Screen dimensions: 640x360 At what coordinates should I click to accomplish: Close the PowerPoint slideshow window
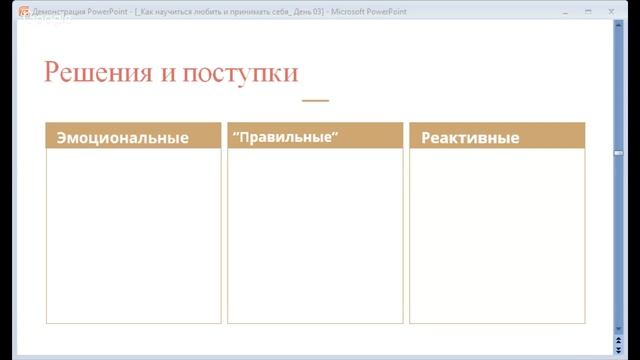coord(611,12)
